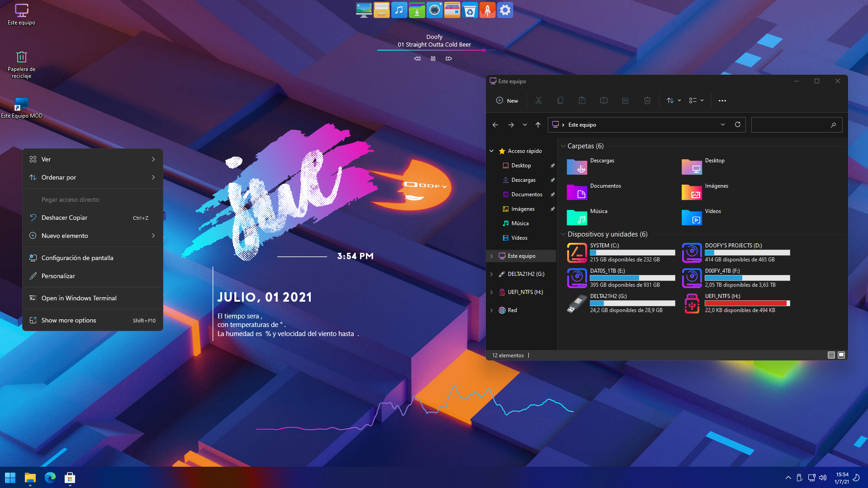Choose Open in Windows Terminal

tap(93, 298)
